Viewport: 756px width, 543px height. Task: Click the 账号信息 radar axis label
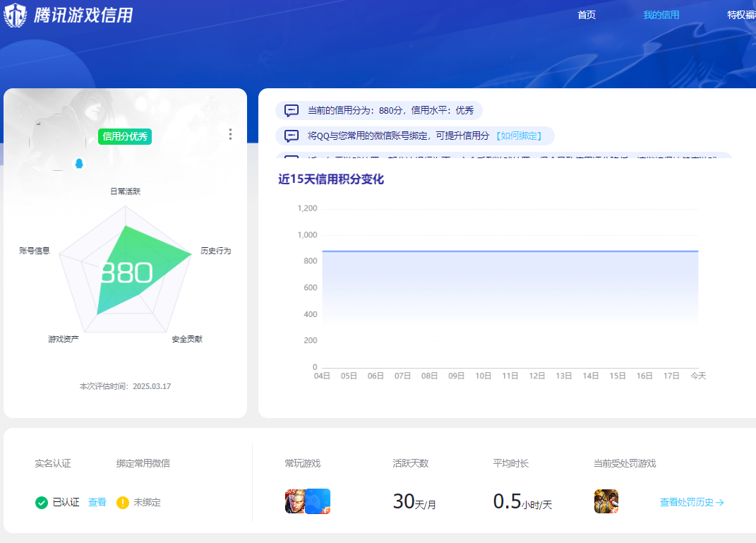click(34, 251)
